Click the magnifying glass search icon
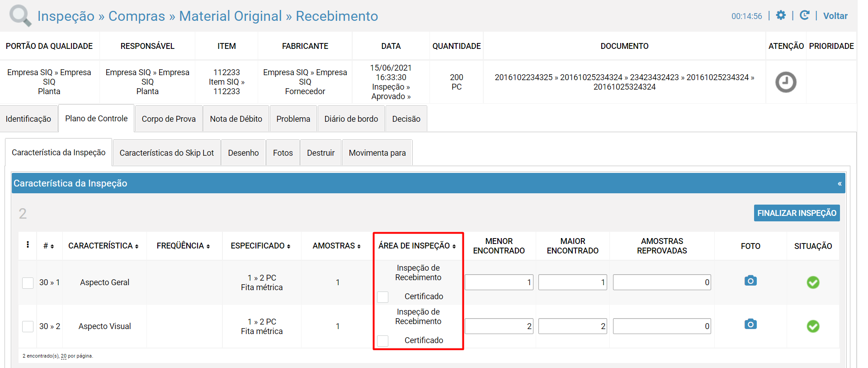The height and width of the screenshot is (368, 868). (x=20, y=16)
